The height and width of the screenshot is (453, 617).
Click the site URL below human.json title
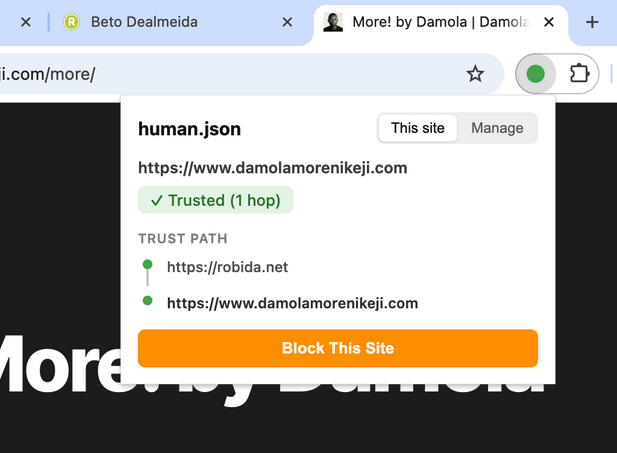(272, 168)
